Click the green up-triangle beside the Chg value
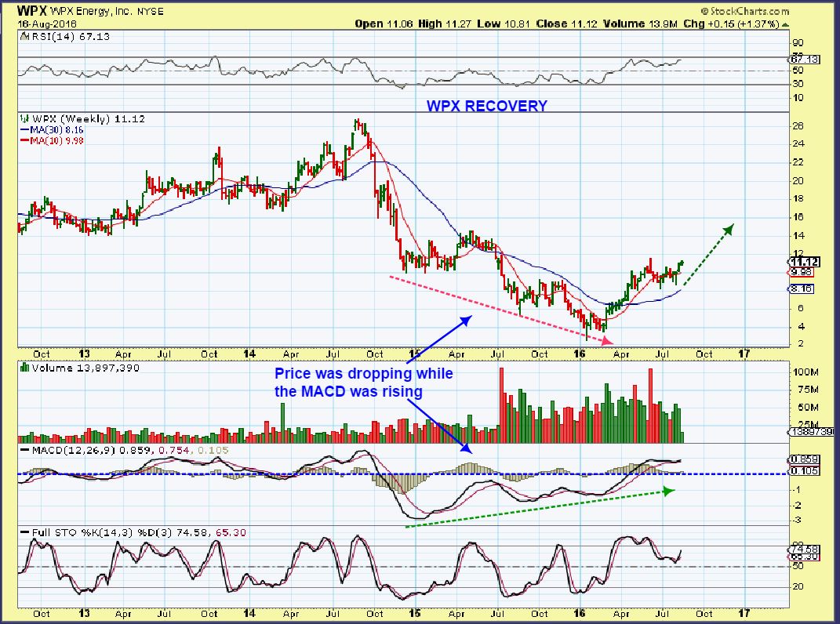This screenshot has width=840, height=624. 785,24
